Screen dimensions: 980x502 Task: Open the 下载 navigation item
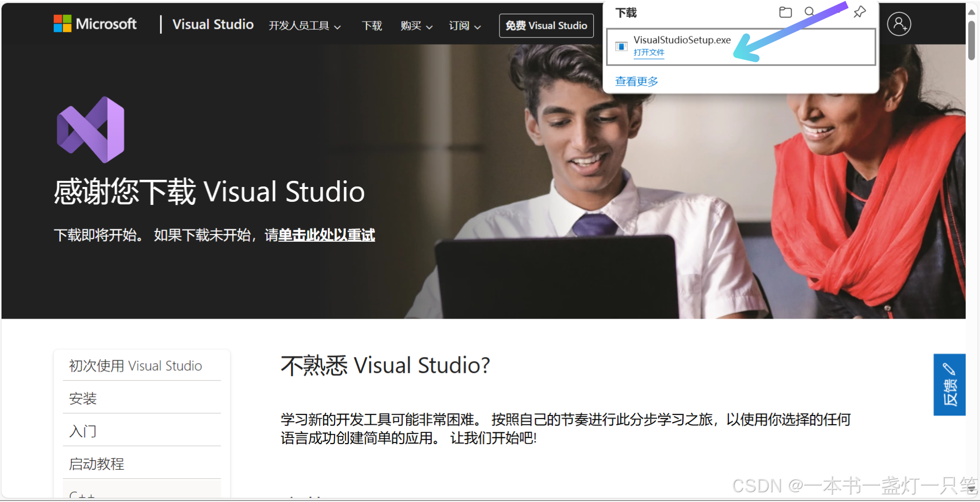pyautogui.click(x=372, y=26)
